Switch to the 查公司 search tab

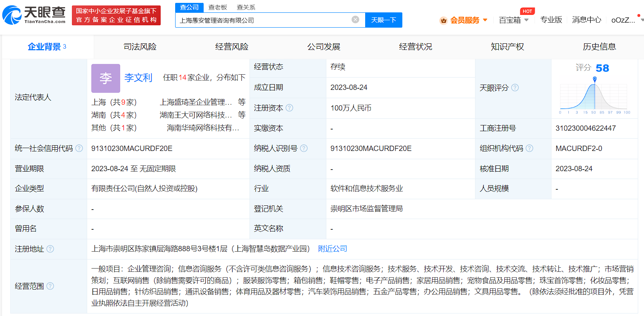coord(190,7)
